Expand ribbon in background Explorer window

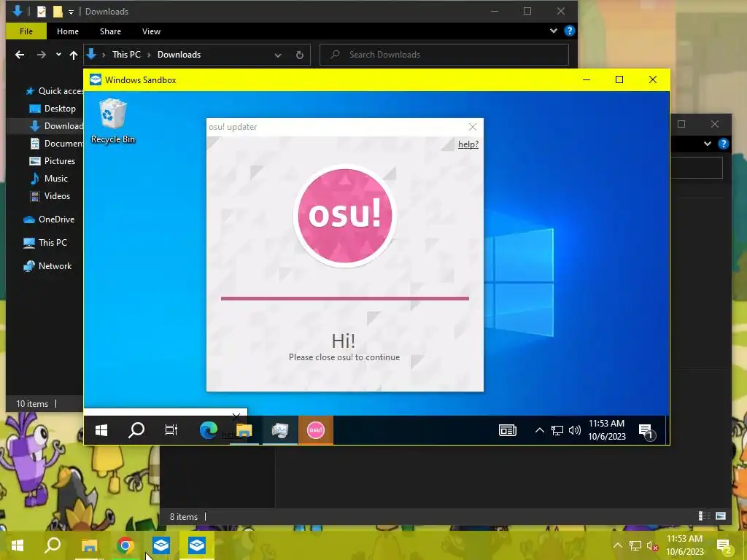pyautogui.click(x=708, y=144)
